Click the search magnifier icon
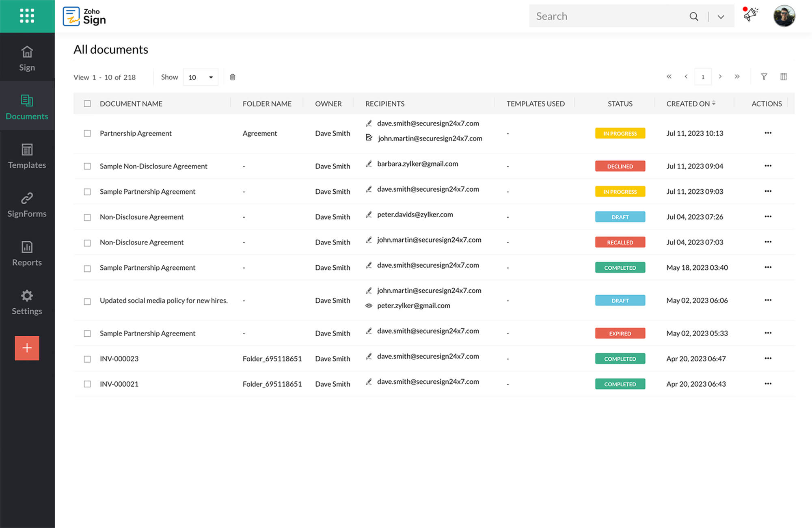The image size is (812, 528). point(694,16)
